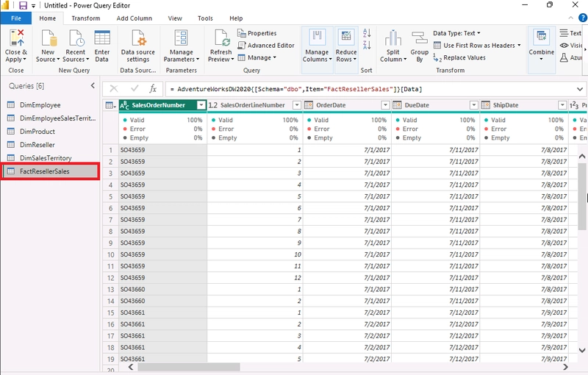Open Recent Sources

(x=76, y=38)
